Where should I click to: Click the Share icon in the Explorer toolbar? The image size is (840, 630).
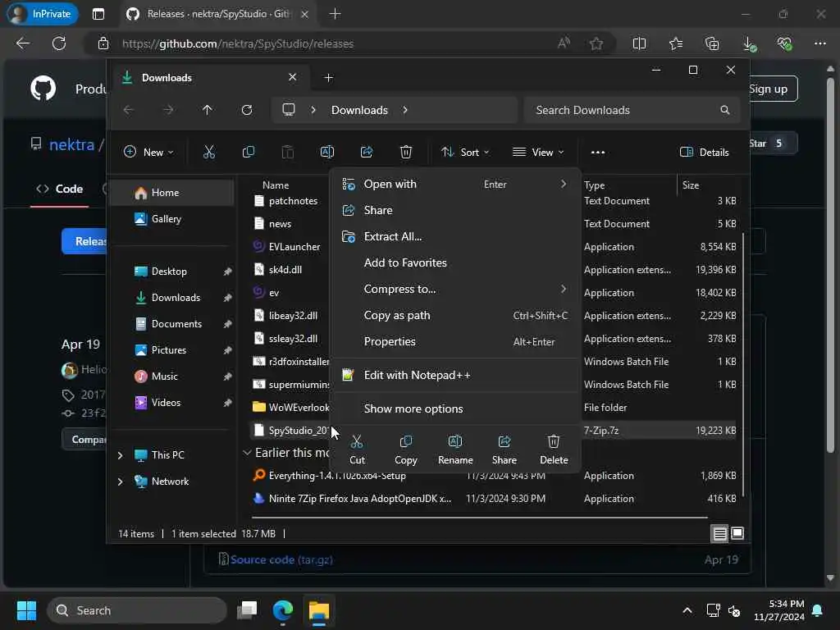367,152
